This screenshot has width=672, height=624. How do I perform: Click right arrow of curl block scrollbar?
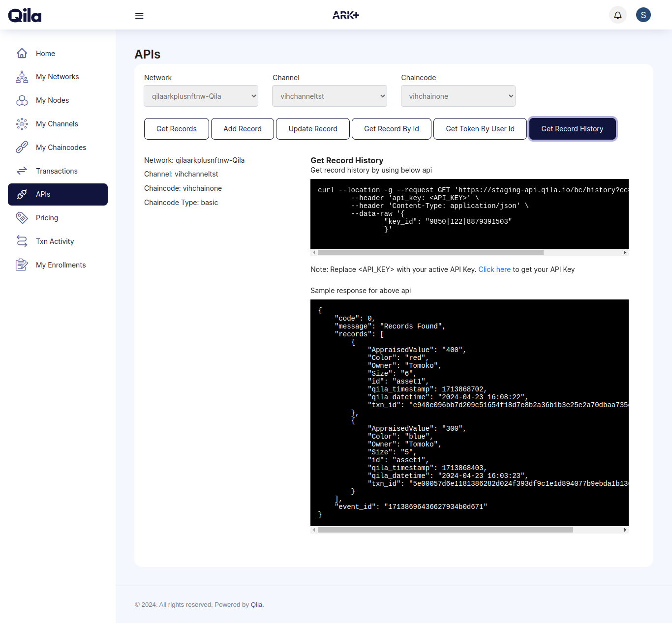tap(625, 252)
